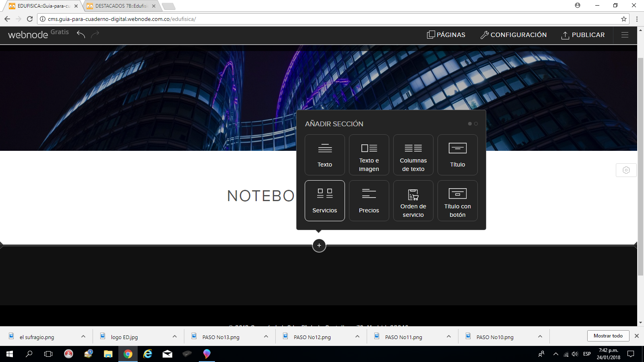Open the volume control in tray

click(575, 354)
